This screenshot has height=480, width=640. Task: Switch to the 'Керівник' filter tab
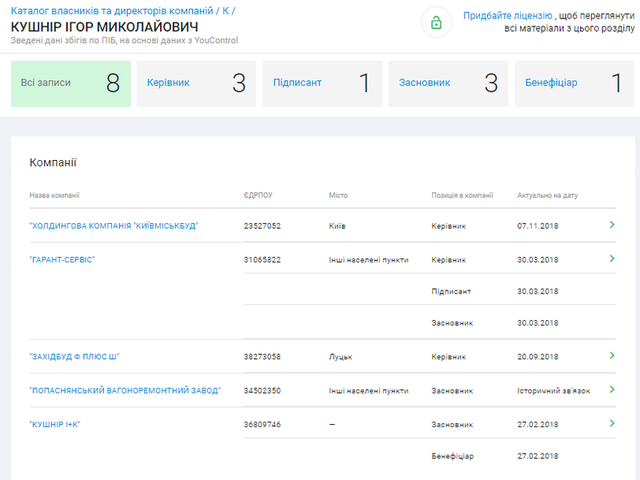tap(197, 83)
